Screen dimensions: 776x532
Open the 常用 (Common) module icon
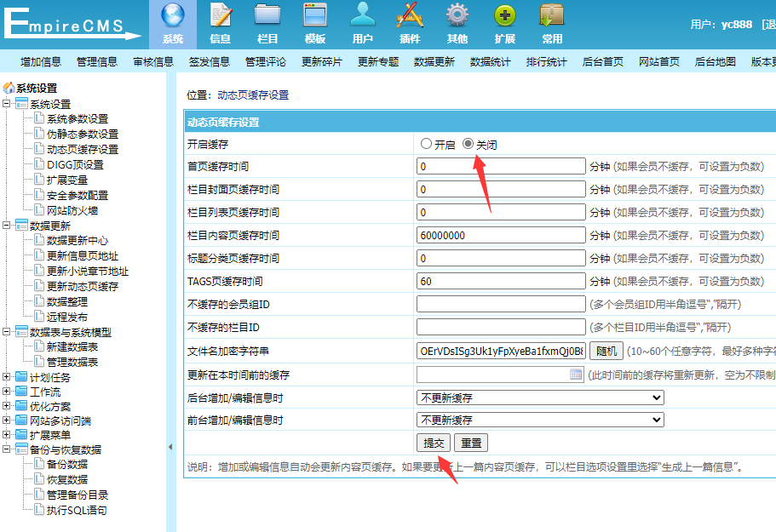pyautogui.click(x=550, y=23)
